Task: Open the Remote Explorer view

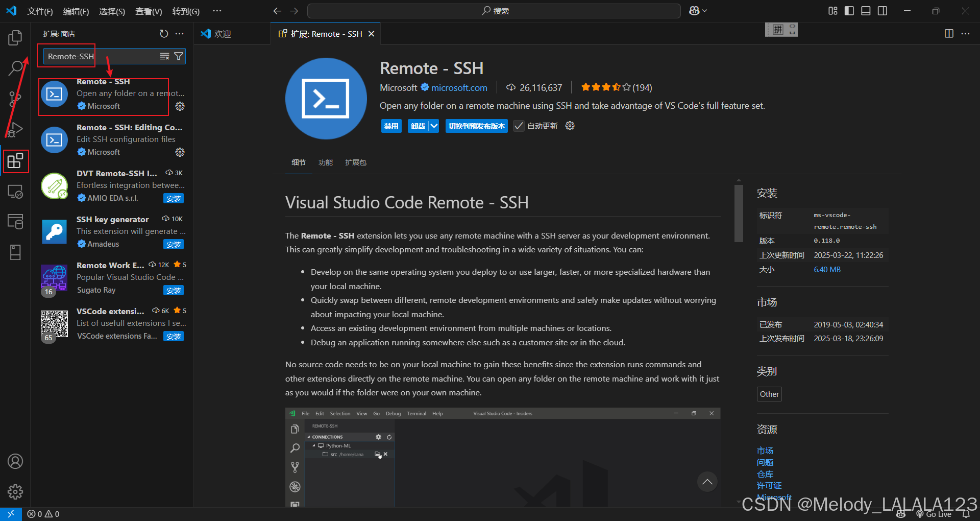Action: coord(15,192)
